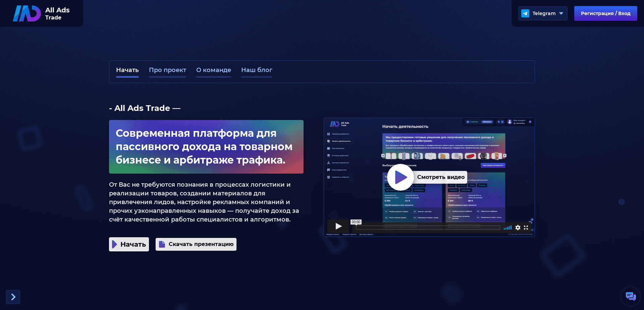Click the document icon on Скачать презентацию
This screenshot has height=310, width=644.
pos(162,244)
